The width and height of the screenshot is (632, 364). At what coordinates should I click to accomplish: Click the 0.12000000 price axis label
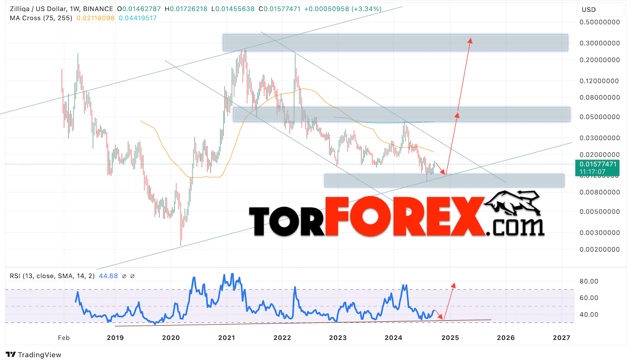point(599,81)
